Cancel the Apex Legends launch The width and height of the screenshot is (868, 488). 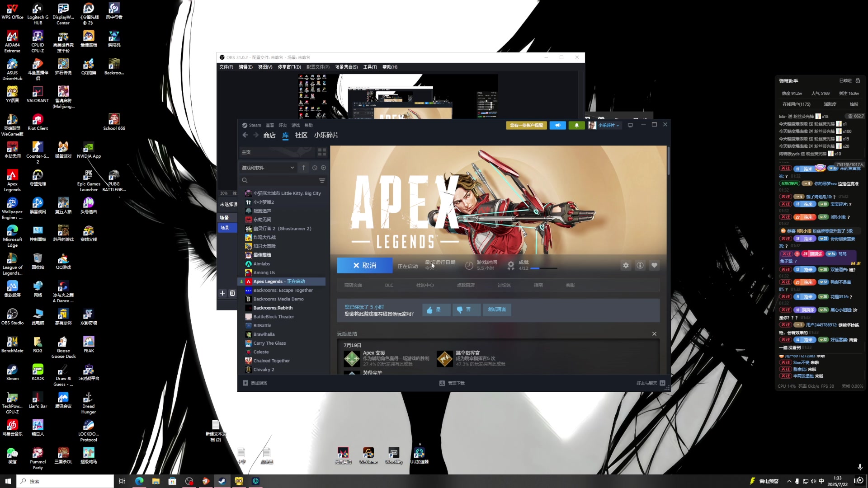(x=364, y=265)
